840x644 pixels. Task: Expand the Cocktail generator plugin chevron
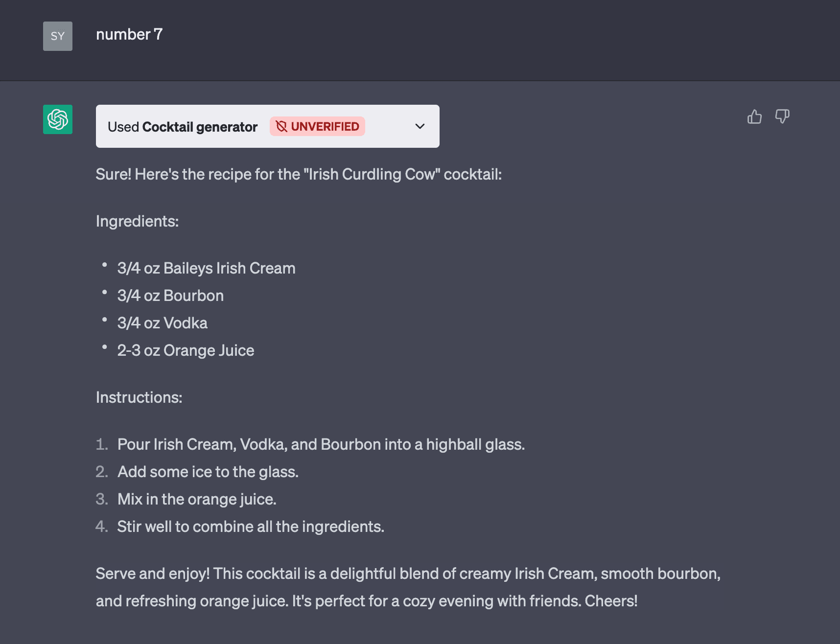(420, 126)
